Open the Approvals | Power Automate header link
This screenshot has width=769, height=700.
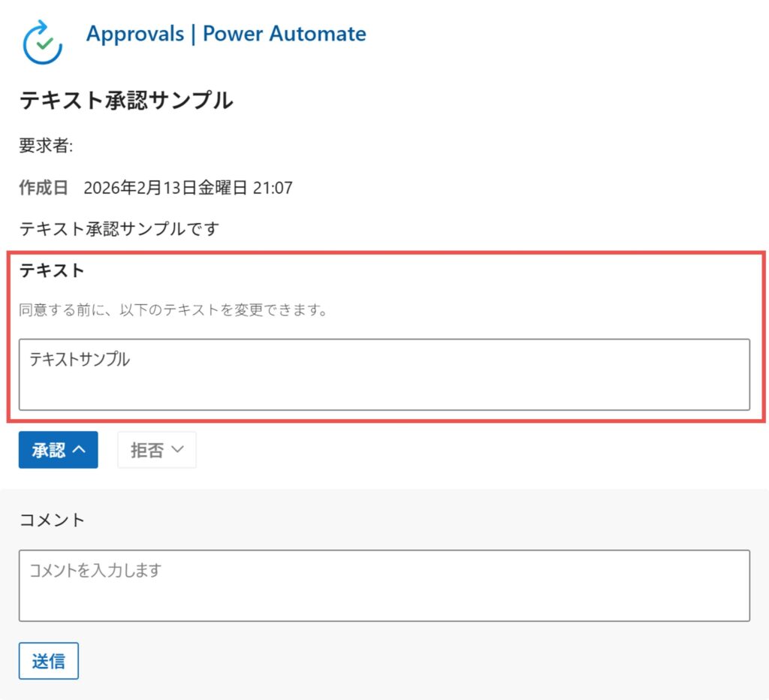coord(225,34)
